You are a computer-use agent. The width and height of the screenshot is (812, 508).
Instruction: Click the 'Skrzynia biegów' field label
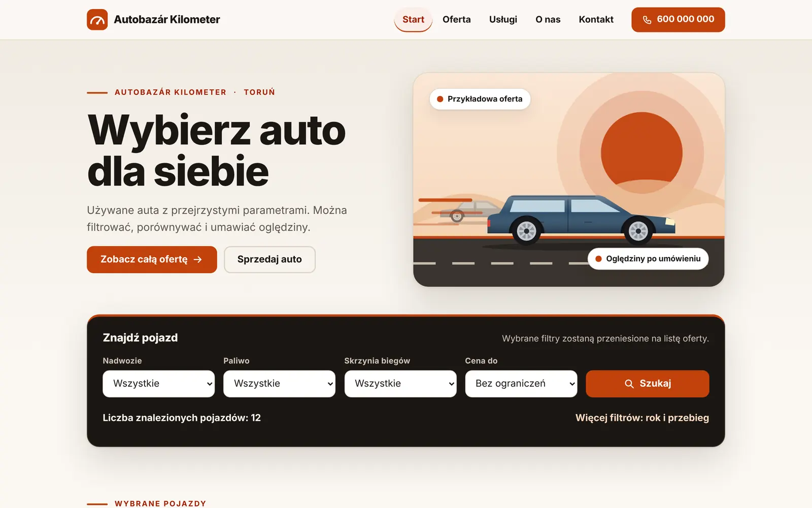(377, 361)
